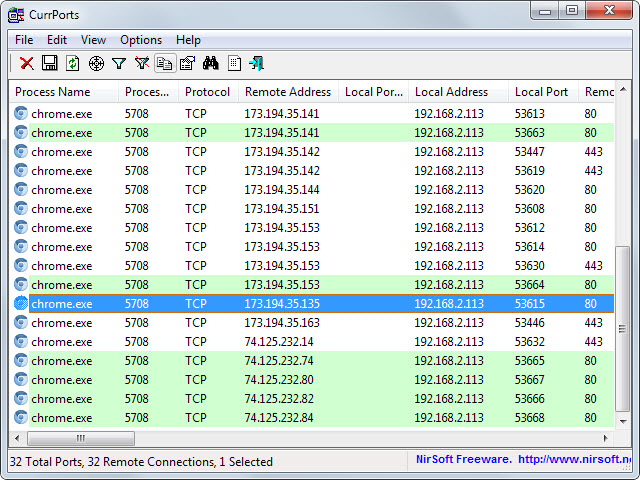The width and height of the screenshot is (640, 480).
Task: Select remote address 173.194.35.144
Action: tap(282, 190)
